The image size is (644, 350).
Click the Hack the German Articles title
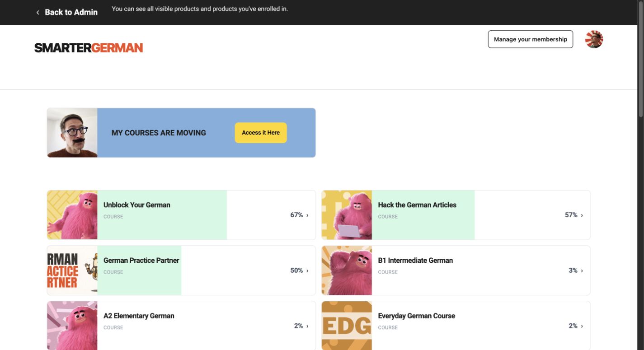pos(417,205)
